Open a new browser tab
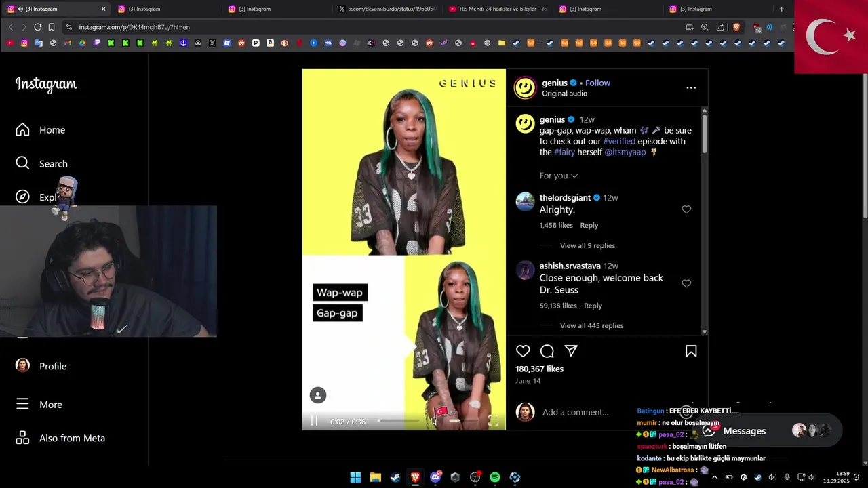This screenshot has height=488, width=868. (x=781, y=9)
